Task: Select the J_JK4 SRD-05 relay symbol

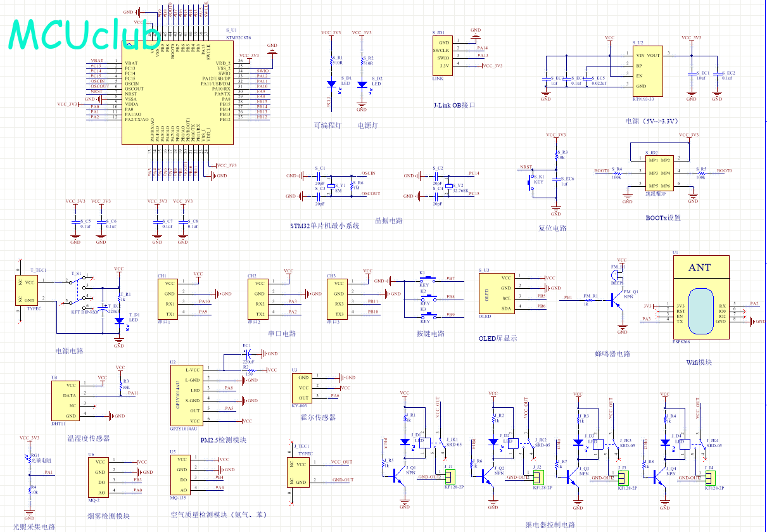Action: coord(694,445)
